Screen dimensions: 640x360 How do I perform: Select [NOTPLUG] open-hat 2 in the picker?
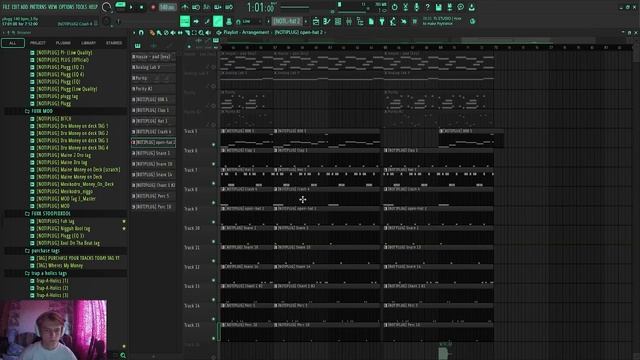[153, 142]
